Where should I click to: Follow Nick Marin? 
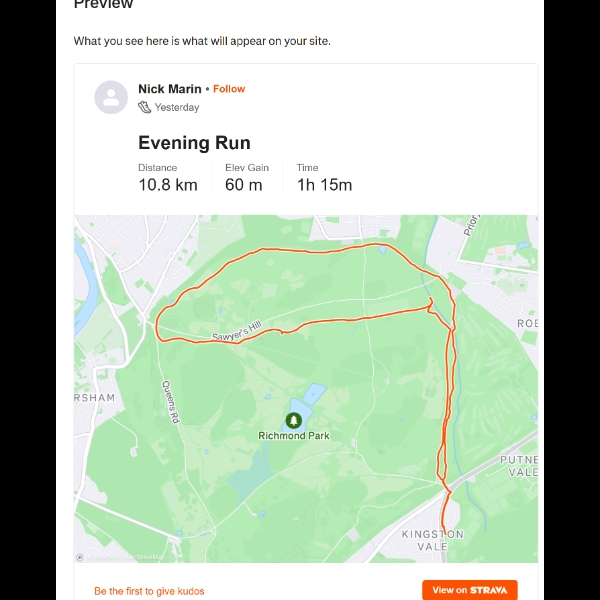click(229, 89)
